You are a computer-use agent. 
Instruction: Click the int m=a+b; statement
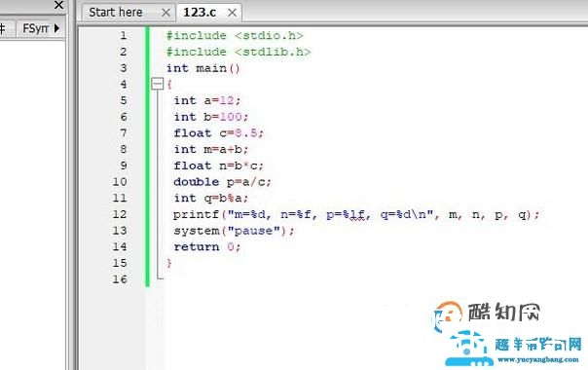(210, 149)
